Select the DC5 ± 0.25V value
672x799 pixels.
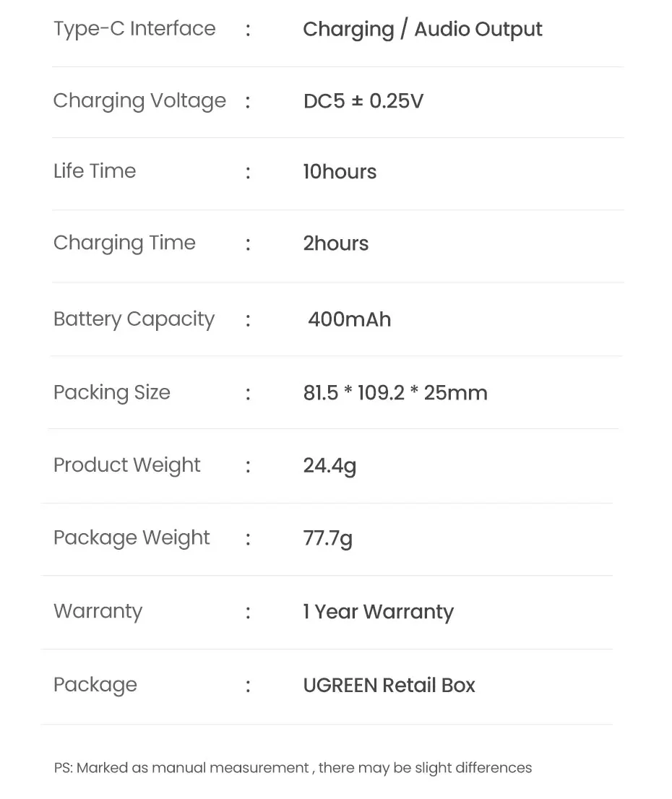(x=363, y=101)
